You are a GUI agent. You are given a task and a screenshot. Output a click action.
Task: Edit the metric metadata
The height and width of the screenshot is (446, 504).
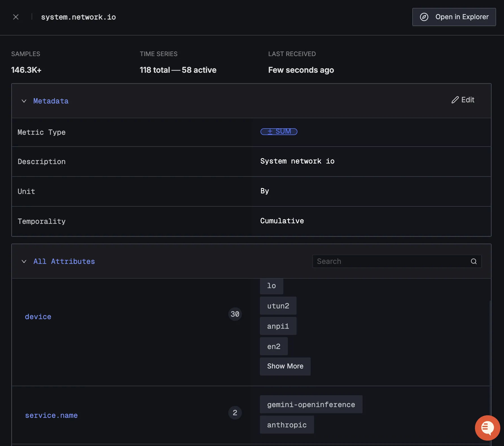(463, 100)
